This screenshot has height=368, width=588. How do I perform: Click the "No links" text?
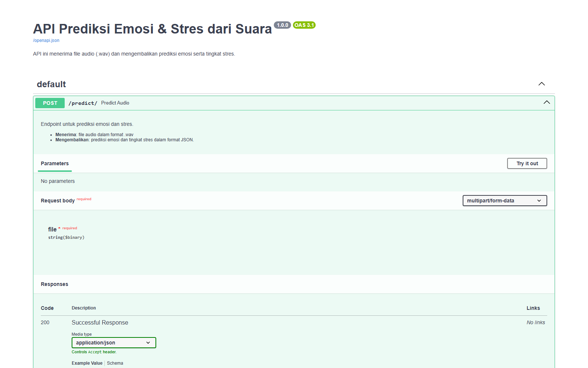tap(536, 322)
